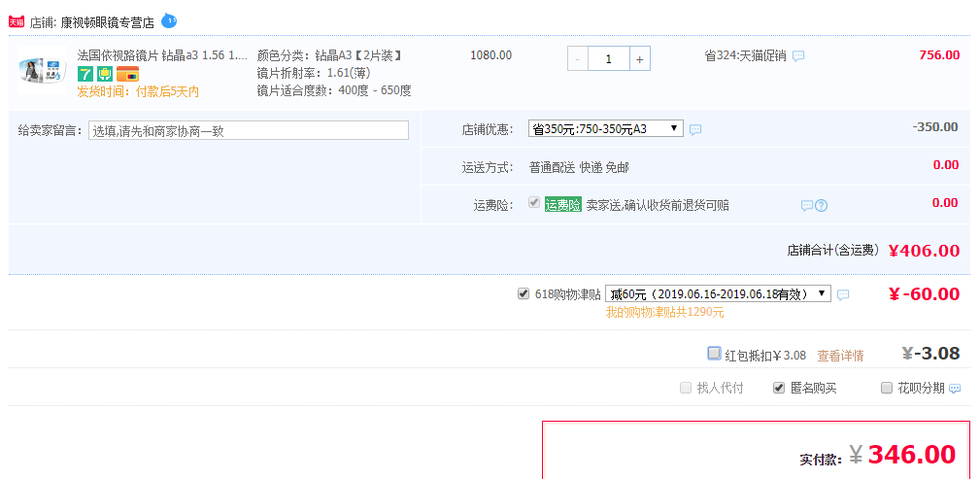The image size is (980, 479).
Task: Click the unit price 1080.00
Action: [490, 55]
